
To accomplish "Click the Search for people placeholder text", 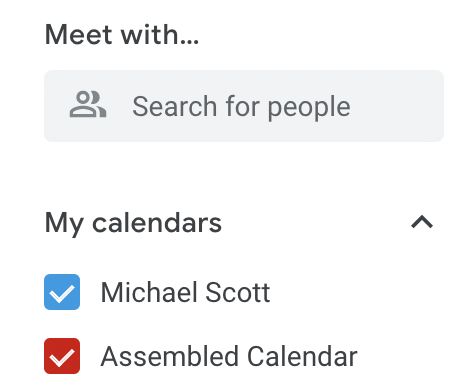I will [241, 107].
